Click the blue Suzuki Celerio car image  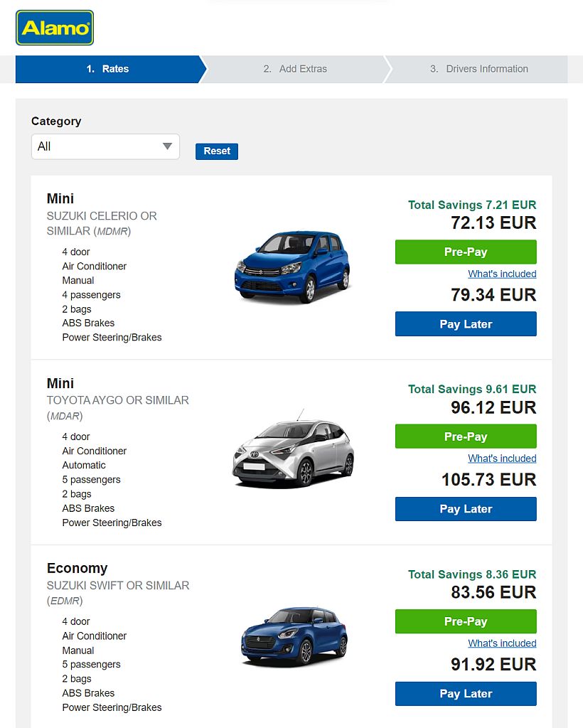[x=293, y=267]
